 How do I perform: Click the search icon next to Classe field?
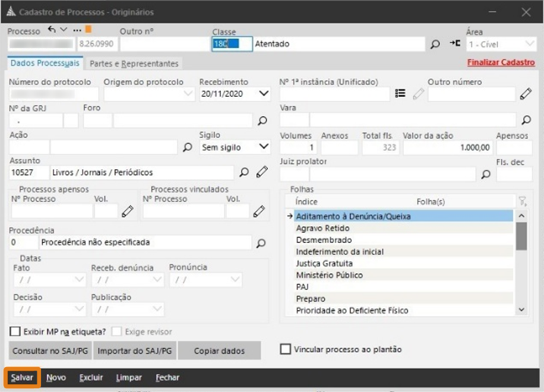pos(435,44)
